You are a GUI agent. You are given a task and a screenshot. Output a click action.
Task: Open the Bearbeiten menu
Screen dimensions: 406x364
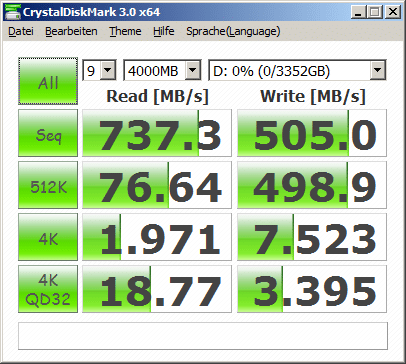pyautogui.click(x=71, y=31)
